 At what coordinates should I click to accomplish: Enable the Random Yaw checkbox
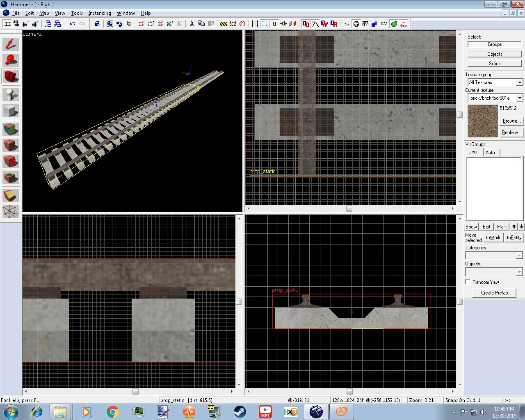tap(468, 282)
